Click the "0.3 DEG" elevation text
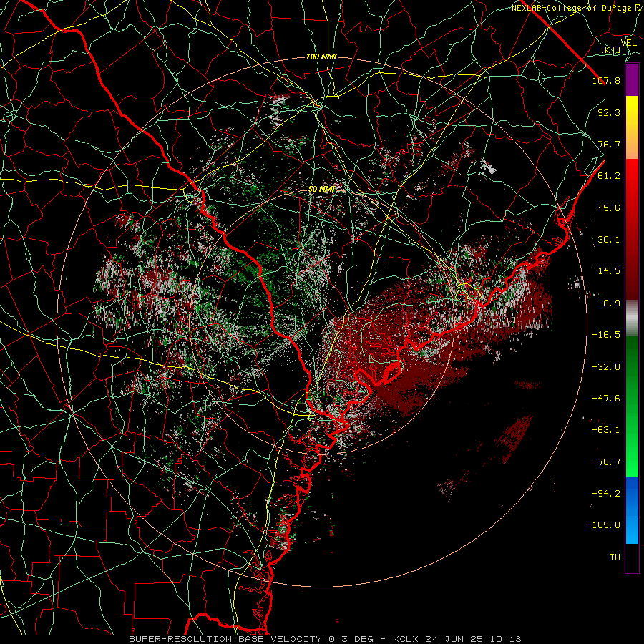Viewport: 644px width, 644px height. [351, 639]
